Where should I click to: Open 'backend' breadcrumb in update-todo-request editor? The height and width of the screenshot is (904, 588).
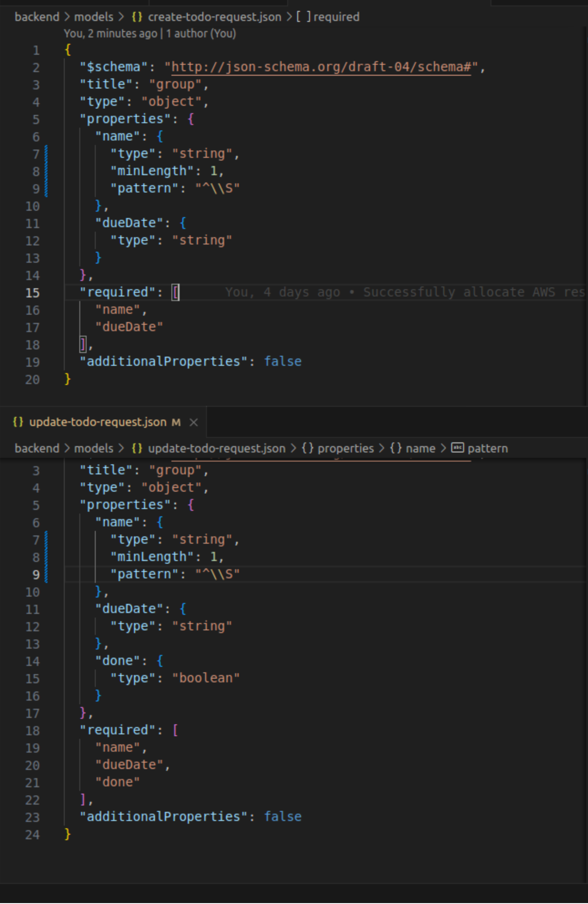tap(37, 448)
